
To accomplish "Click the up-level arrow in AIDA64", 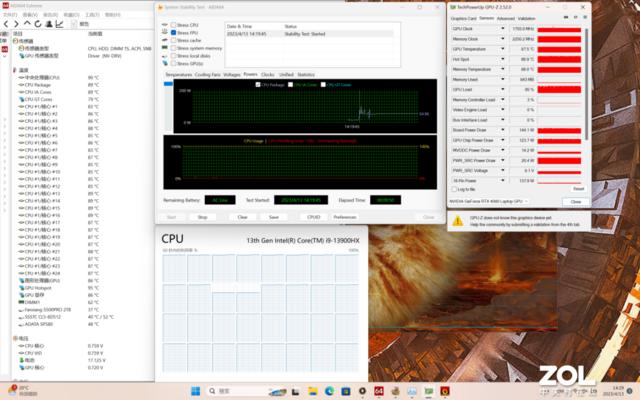I will 27,24.
